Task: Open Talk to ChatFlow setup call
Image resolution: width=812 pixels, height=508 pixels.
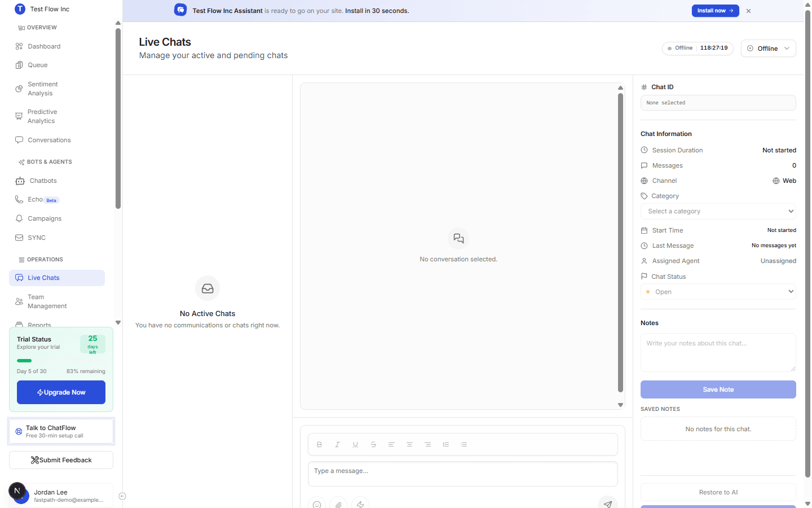Action: click(61, 431)
